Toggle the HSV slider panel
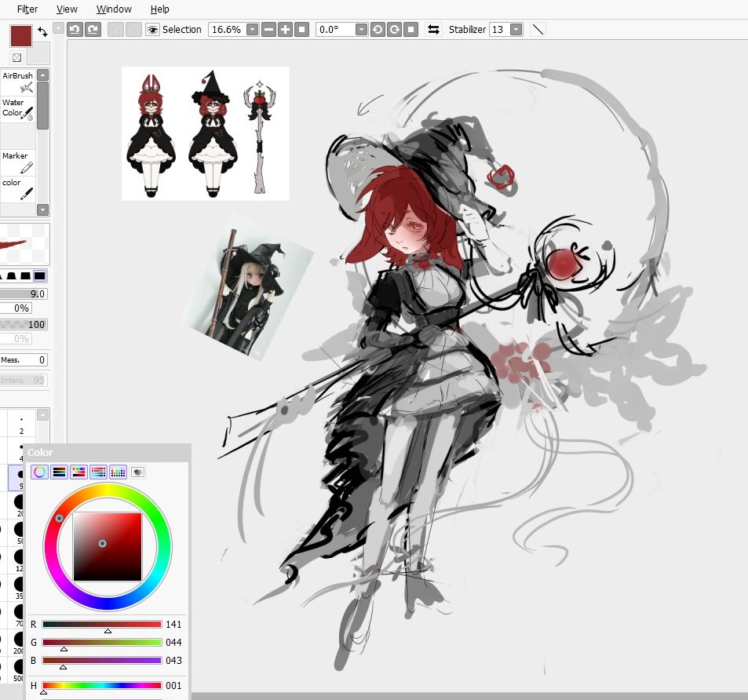The image size is (748, 700). (78, 472)
